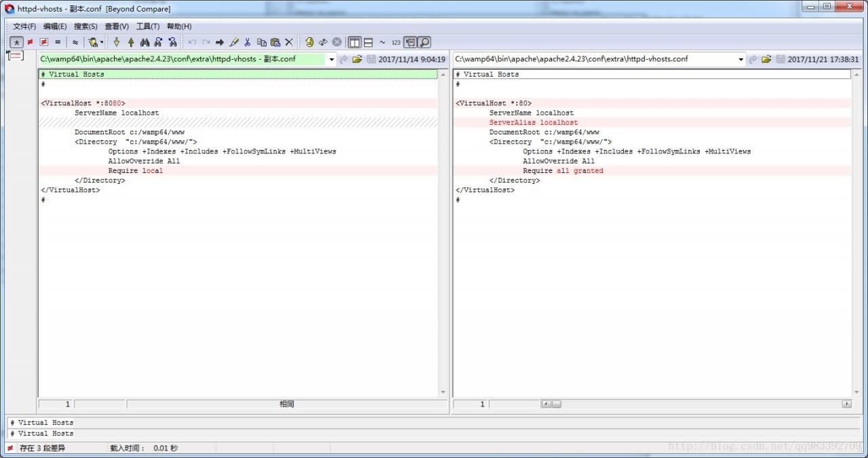
Task: Click the next difference down-arrow icon
Action: 117,42
